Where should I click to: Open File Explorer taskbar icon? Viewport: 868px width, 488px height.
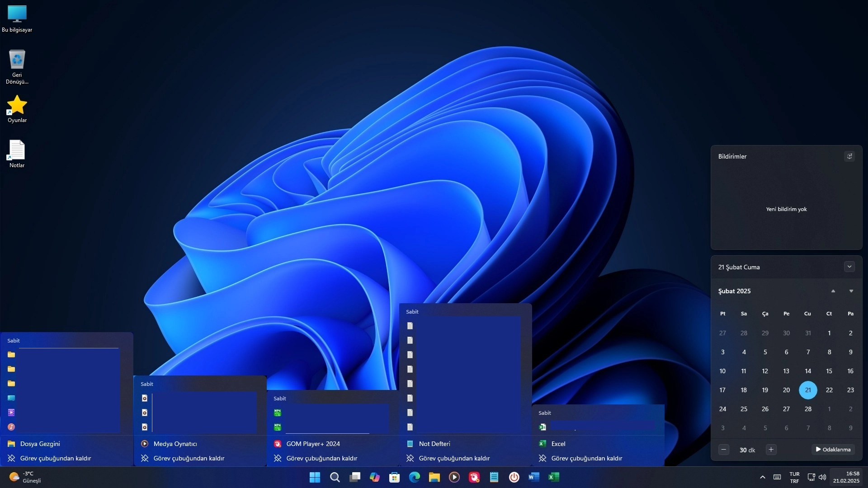[x=434, y=477]
